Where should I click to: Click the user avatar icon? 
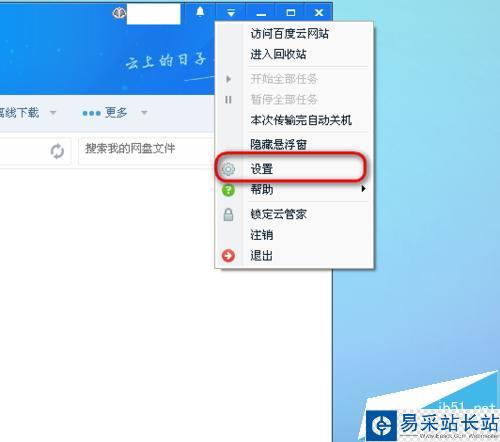click(119, 13)
